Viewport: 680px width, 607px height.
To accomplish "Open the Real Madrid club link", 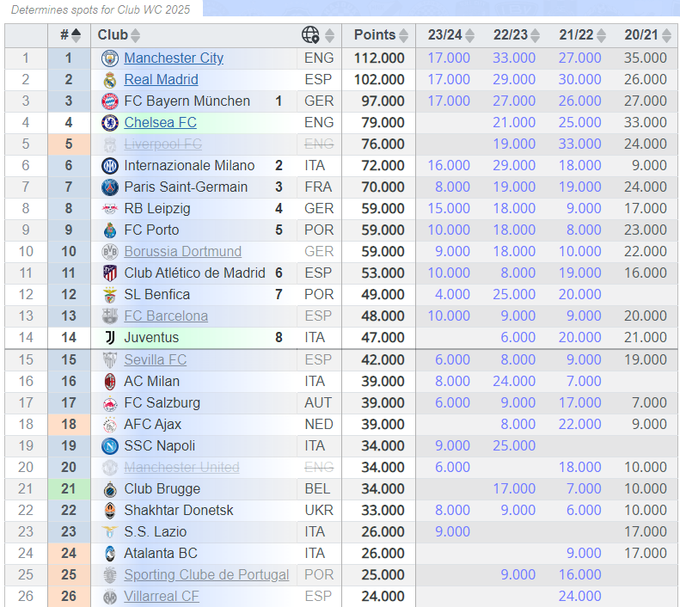I will pos(161,80).
